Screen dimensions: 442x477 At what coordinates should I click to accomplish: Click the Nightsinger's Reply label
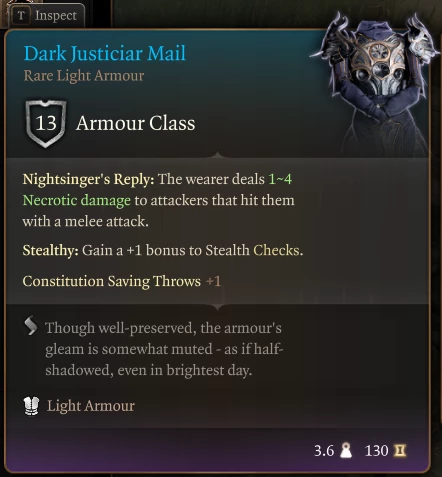coord(88,179)
